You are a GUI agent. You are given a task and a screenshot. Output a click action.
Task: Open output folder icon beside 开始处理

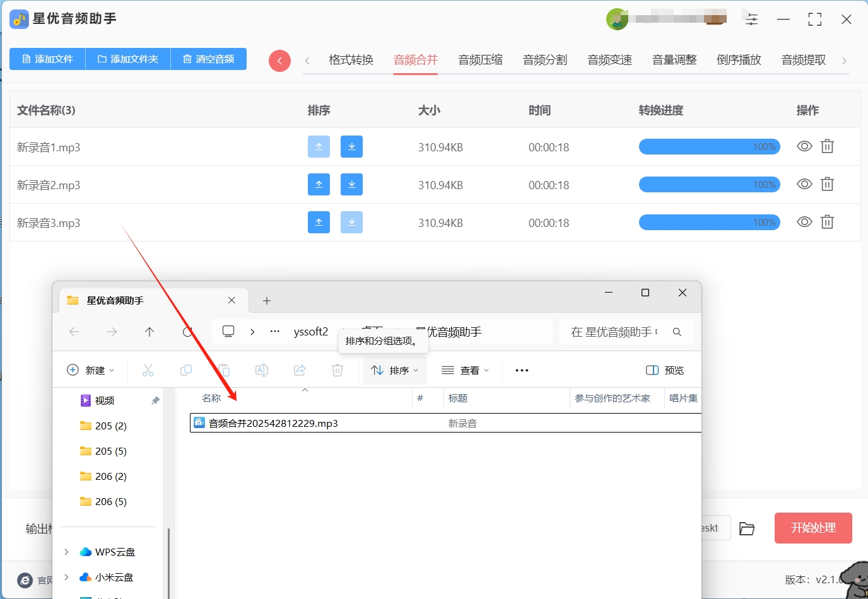point(747,528)
